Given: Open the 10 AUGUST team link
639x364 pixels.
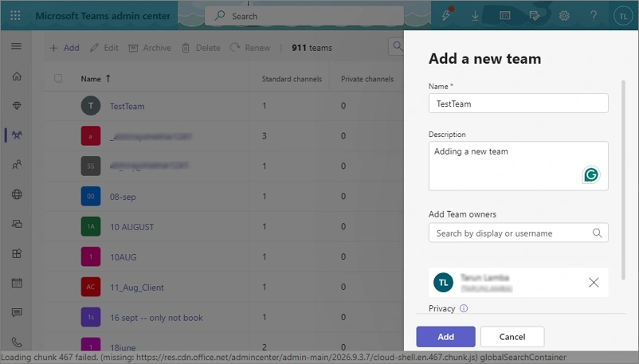Looking at the screenshot, I should (x=132, y=227).
